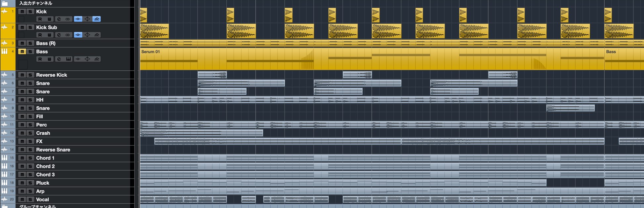This screenshot has width=644, height=208.
Task: Bypass EQ on Bass instrument track
Action: tap(87, 59)
